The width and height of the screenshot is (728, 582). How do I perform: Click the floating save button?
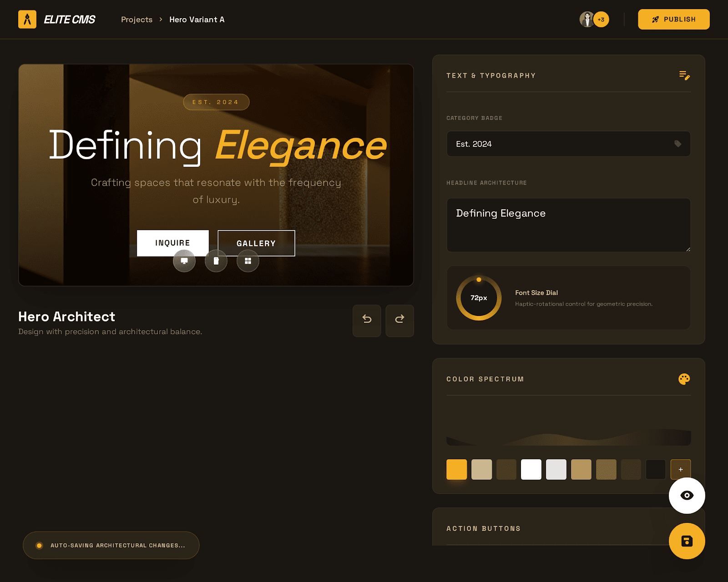(687, 541)
